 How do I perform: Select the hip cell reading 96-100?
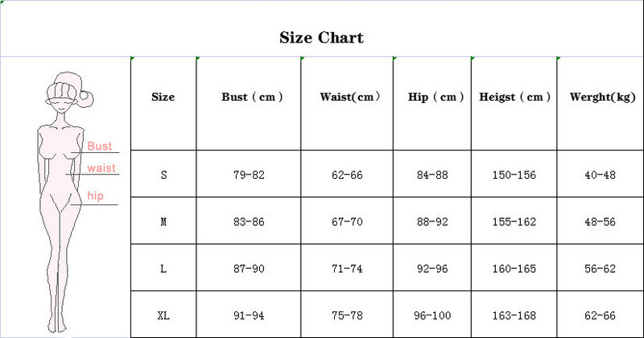pyautogui.click(x=432, y=315)
